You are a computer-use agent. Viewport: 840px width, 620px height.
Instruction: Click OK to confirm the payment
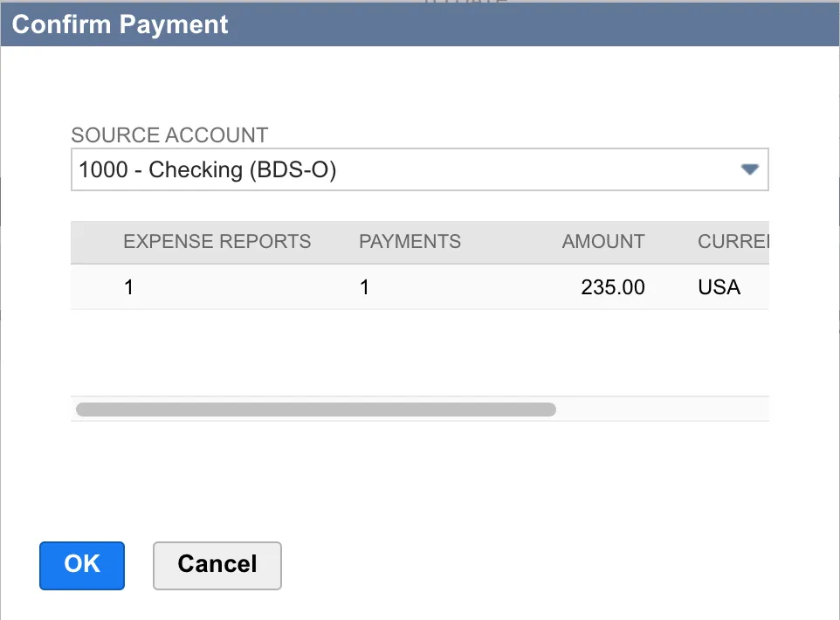[82, 565]
